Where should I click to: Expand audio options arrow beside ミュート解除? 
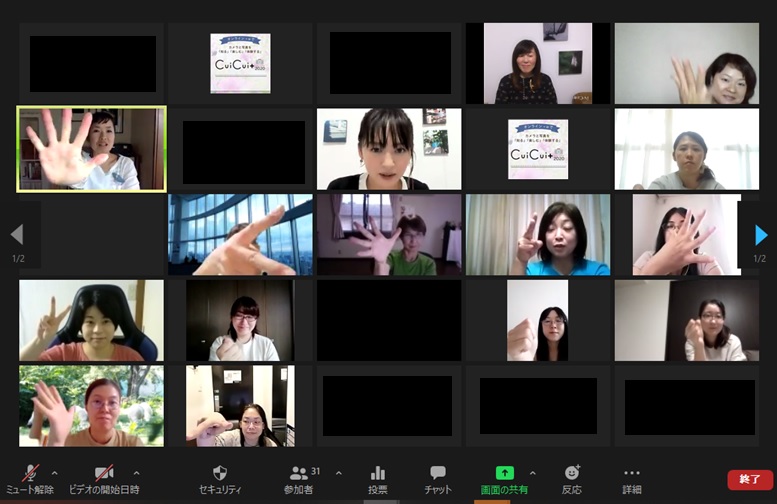click(x=54, y=473)
